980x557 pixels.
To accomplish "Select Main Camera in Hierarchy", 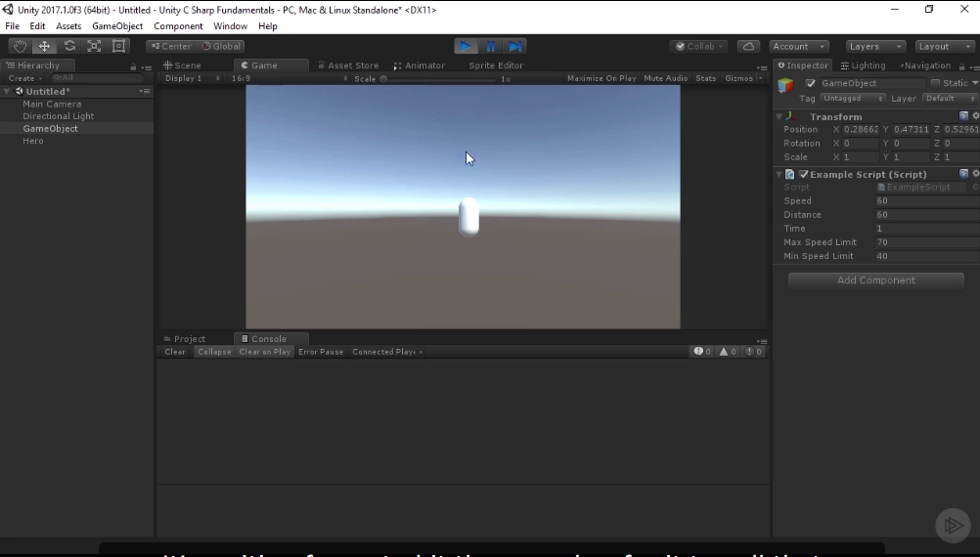I will coord(52,104).
